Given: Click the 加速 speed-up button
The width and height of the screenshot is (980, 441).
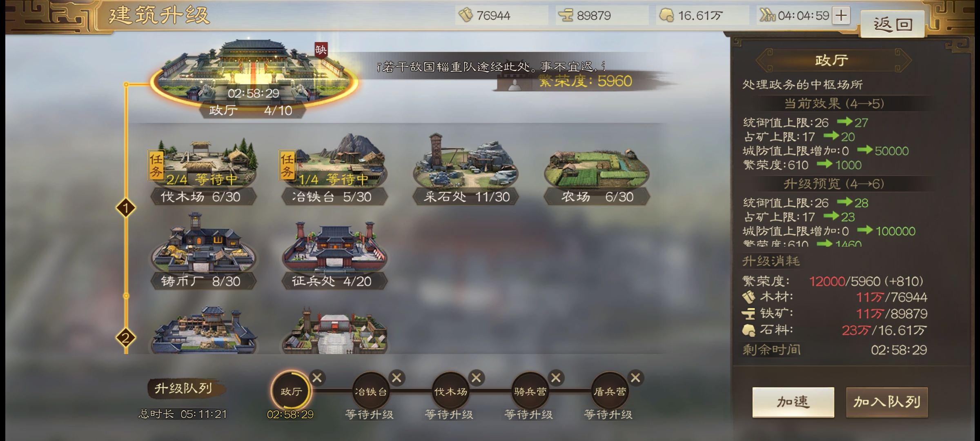Looking at the screenshot, I should [793, 402].
